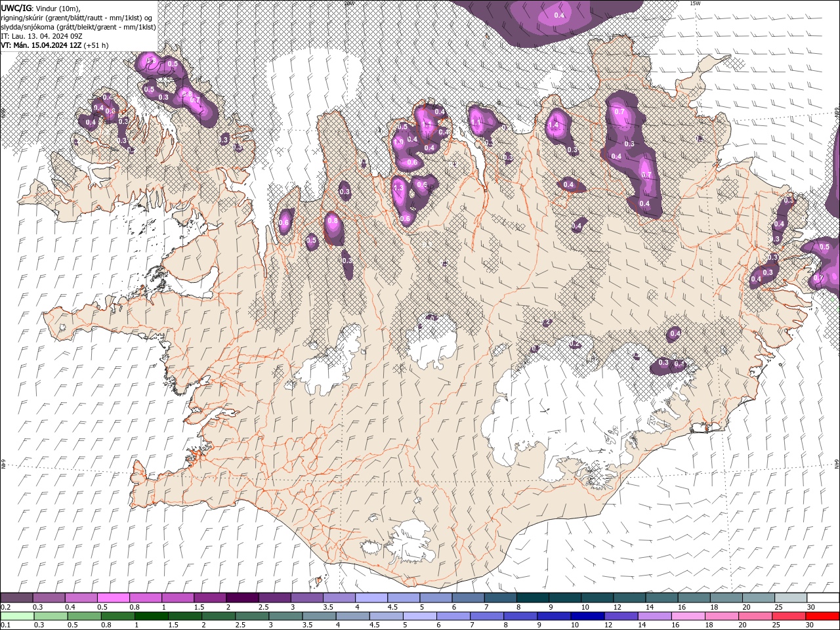This screenshot has height=630, width=840.
Task: Pick the pale lavender 5 rain-scale swatch
Action: [419, 616]
